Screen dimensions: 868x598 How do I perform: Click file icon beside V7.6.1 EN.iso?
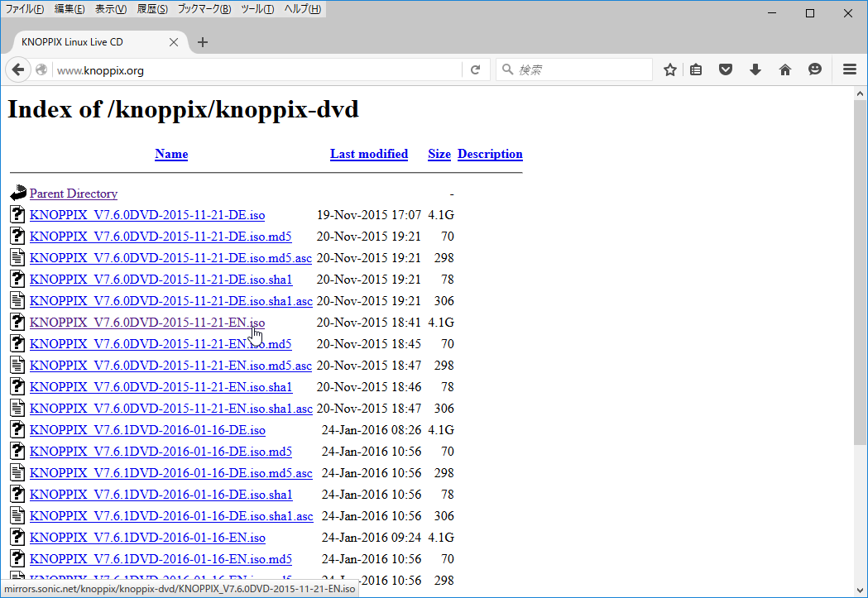[x=17, y=538]
